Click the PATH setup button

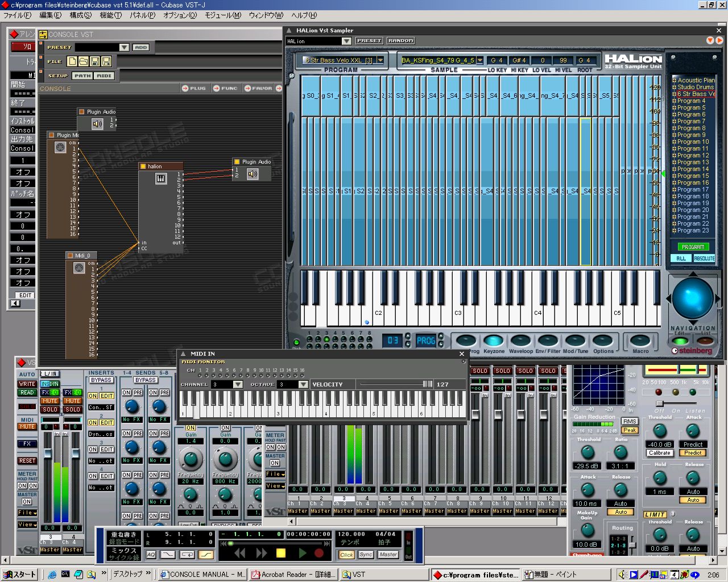82,76
